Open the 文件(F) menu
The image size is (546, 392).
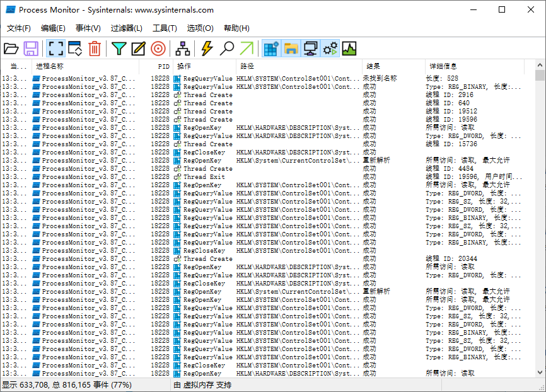click(19, 28)
